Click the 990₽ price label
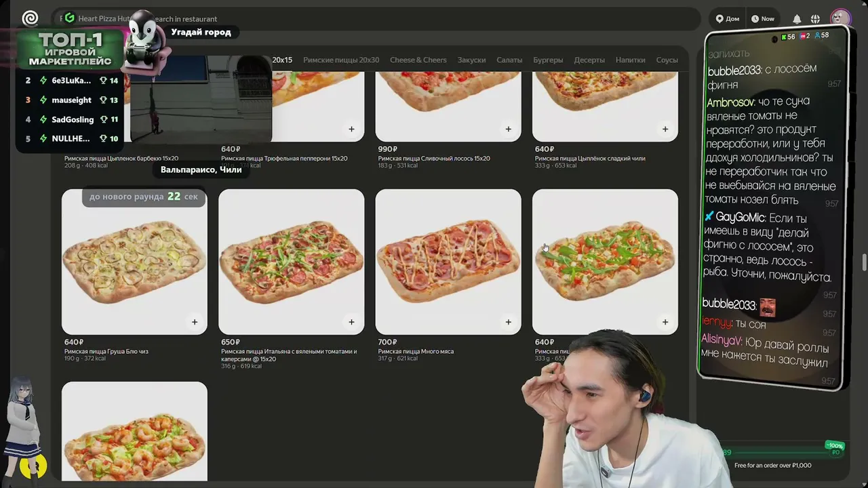The image size is (868, 488). click(388, 149)
